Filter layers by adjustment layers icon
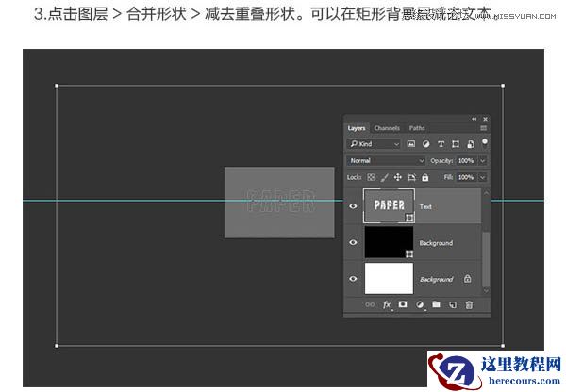The width and height of the screenshot is (566, 392). 426,144
